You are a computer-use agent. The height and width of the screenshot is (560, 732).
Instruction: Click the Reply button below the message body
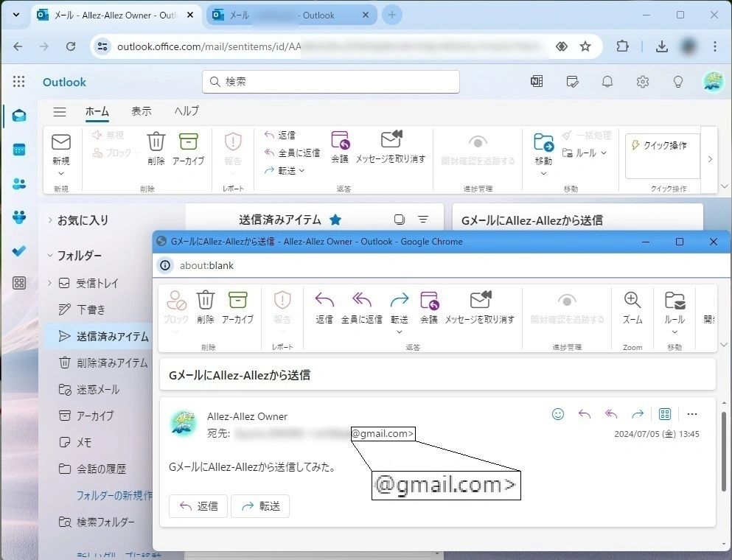pos(198,506)
